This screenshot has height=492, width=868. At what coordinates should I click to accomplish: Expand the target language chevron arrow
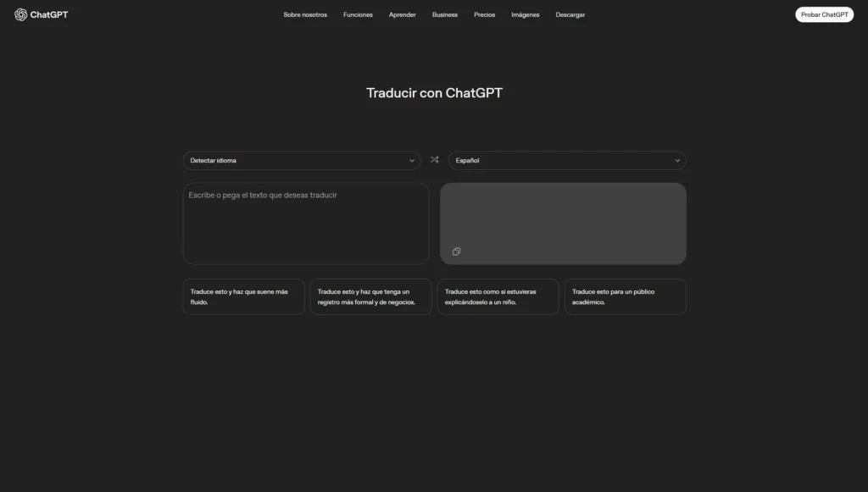(676, 160)
